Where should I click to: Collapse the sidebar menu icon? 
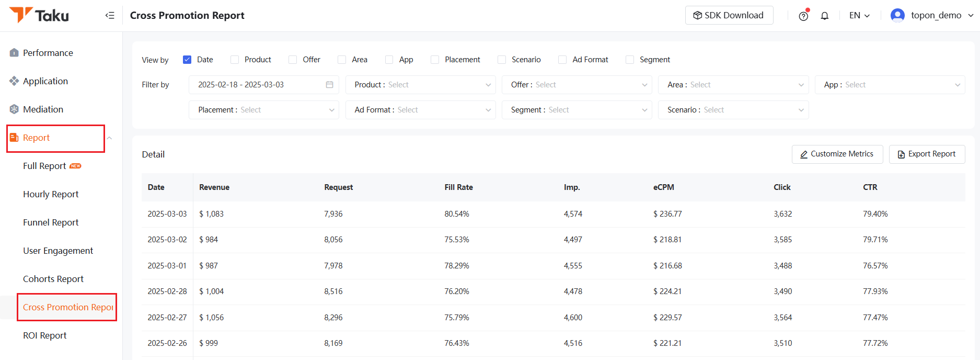[x=110, y=15]
